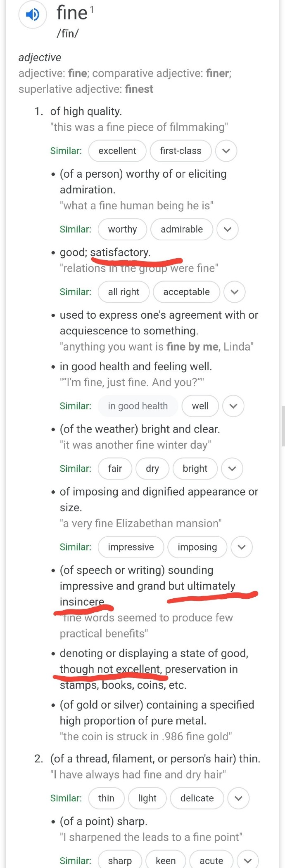
Task: Play the pronunciation audio for fine
Action: 33,15
